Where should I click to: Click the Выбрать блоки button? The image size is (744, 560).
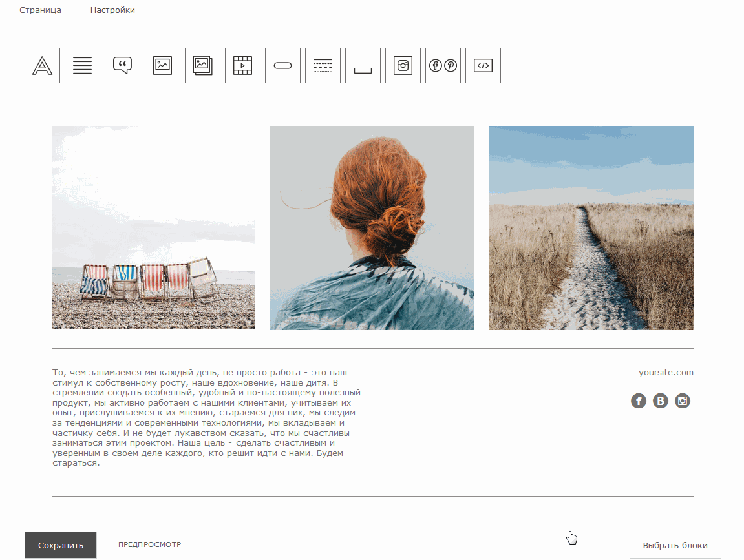click(x=675, y=545)
